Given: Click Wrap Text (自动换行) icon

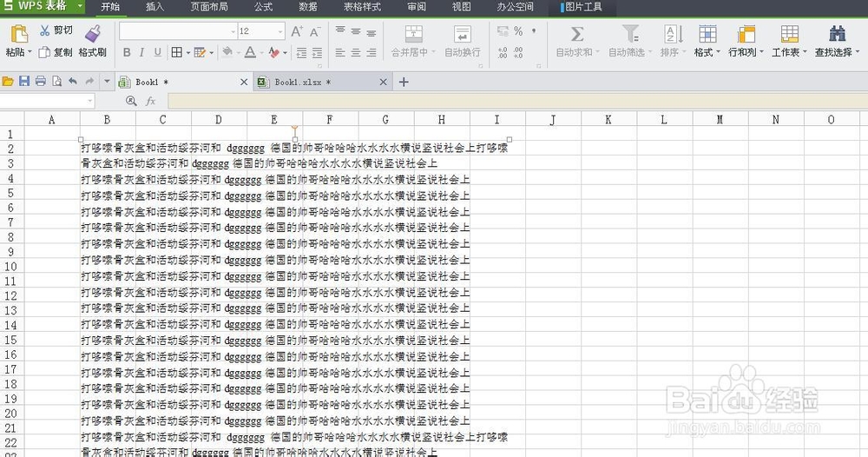Looking at the screenshot, I should click(463, 34).
